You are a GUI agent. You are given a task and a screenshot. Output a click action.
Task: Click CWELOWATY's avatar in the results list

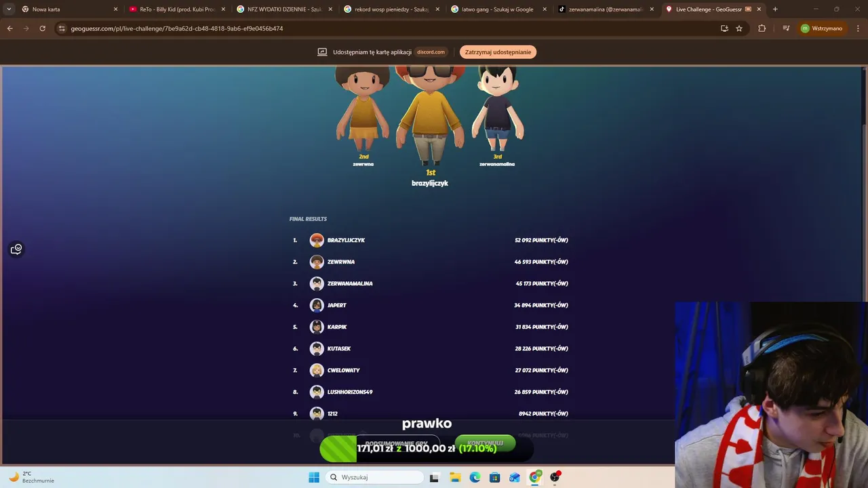pos(317,370)
